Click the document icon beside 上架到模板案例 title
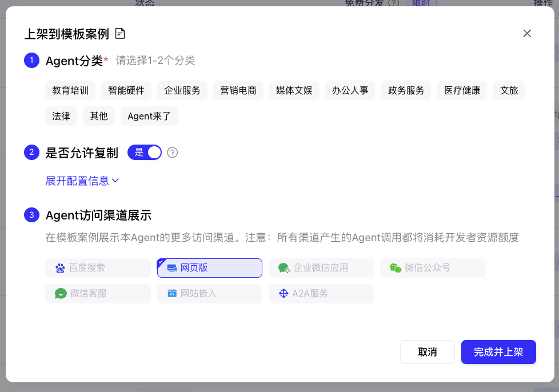This screenshot has height=392, width=559. point(119,33)
